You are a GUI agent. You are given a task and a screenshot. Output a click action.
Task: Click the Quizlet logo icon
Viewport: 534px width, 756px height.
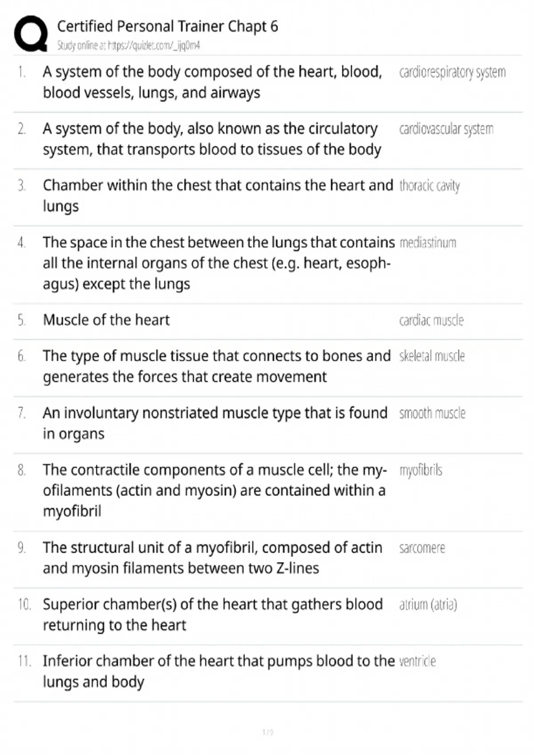[31, 34]
